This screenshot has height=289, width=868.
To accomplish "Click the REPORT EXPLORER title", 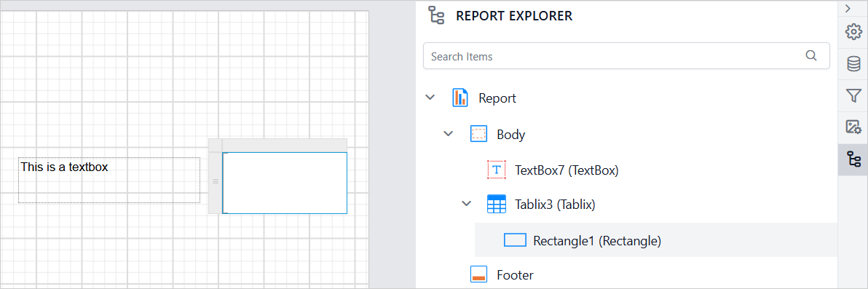I will coord(513,16).
